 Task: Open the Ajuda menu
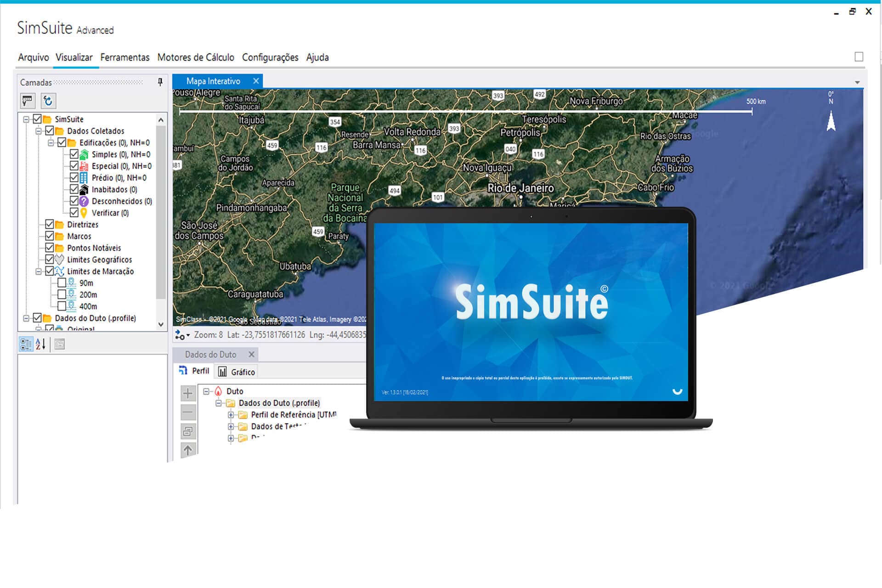click(x=317, y=57)
